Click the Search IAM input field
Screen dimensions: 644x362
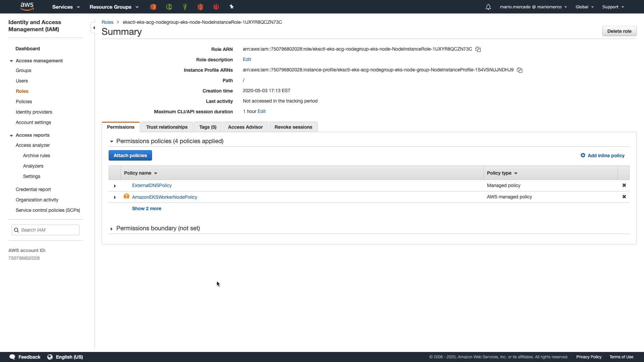coord(49,230)
